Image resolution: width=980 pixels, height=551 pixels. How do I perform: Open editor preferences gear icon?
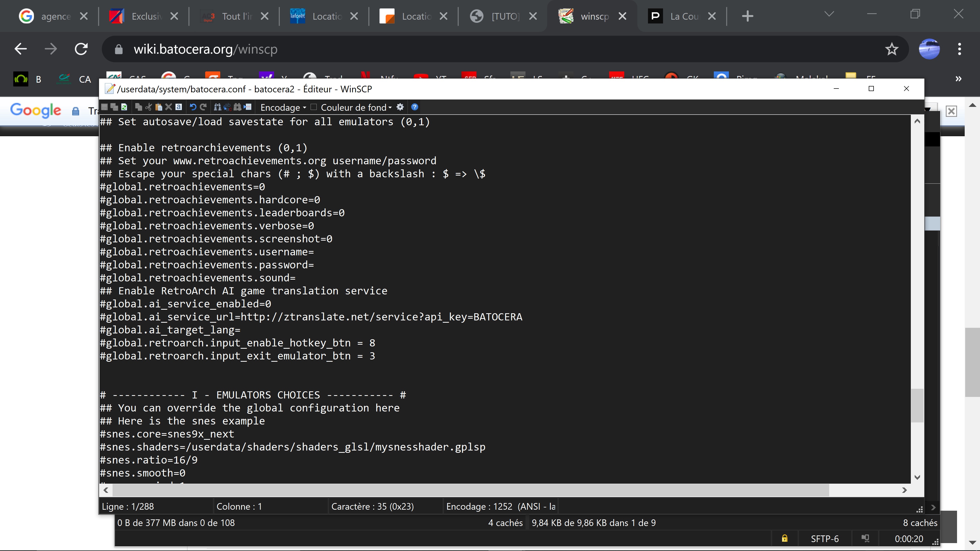(400, 107)
